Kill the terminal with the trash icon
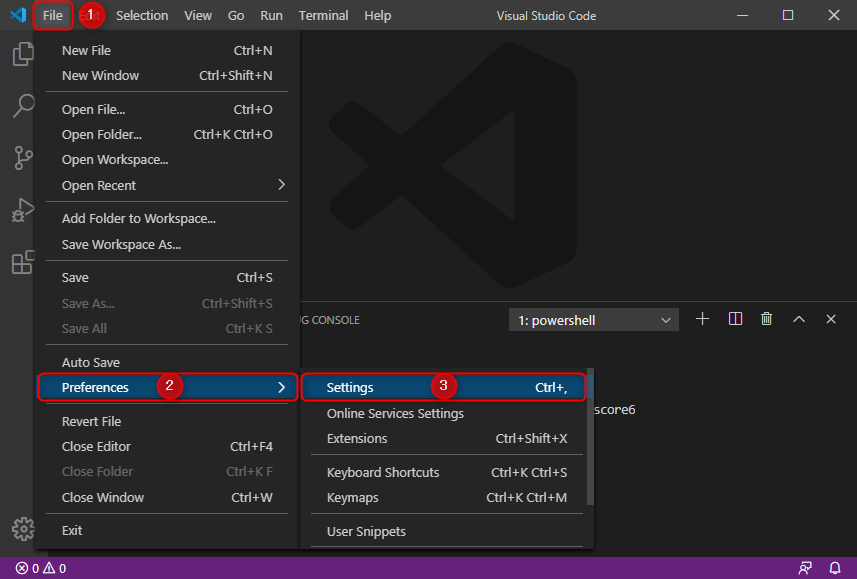Viewport: 857px width, 579px height. (766, 318)
